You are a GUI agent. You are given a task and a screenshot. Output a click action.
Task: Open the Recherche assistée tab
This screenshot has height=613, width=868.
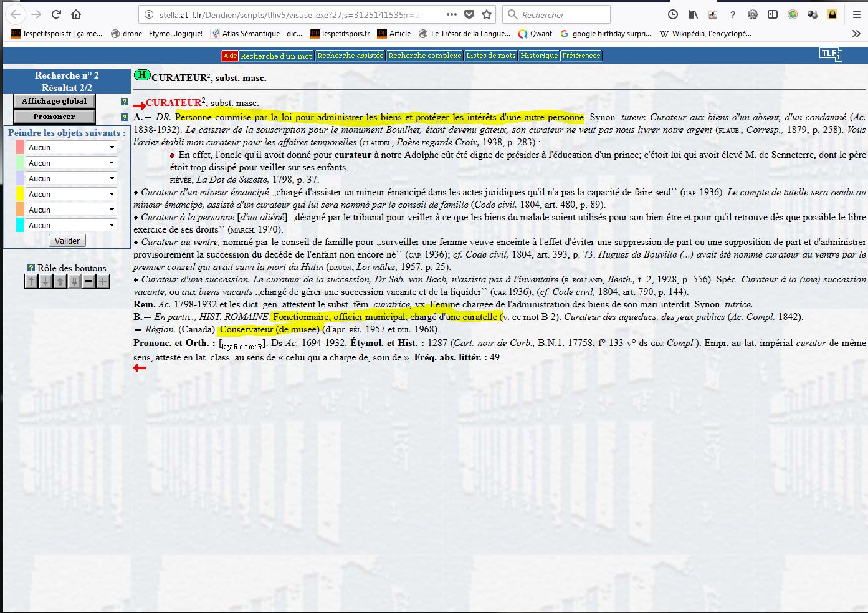point(350,56)
